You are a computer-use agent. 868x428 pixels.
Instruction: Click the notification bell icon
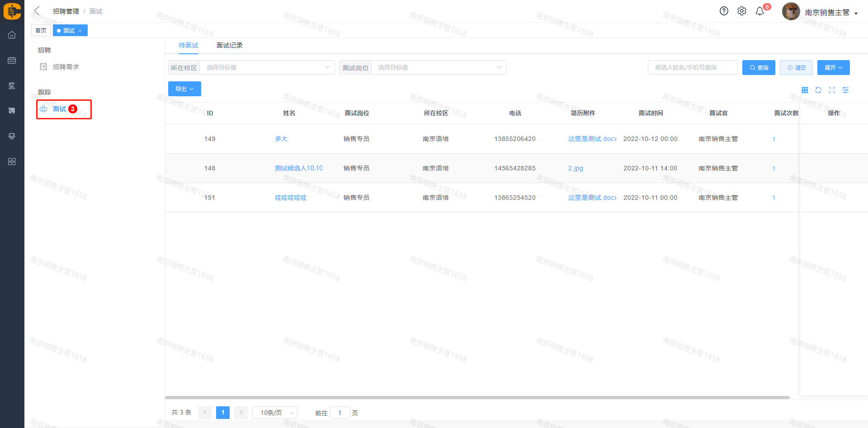point(759,11)
